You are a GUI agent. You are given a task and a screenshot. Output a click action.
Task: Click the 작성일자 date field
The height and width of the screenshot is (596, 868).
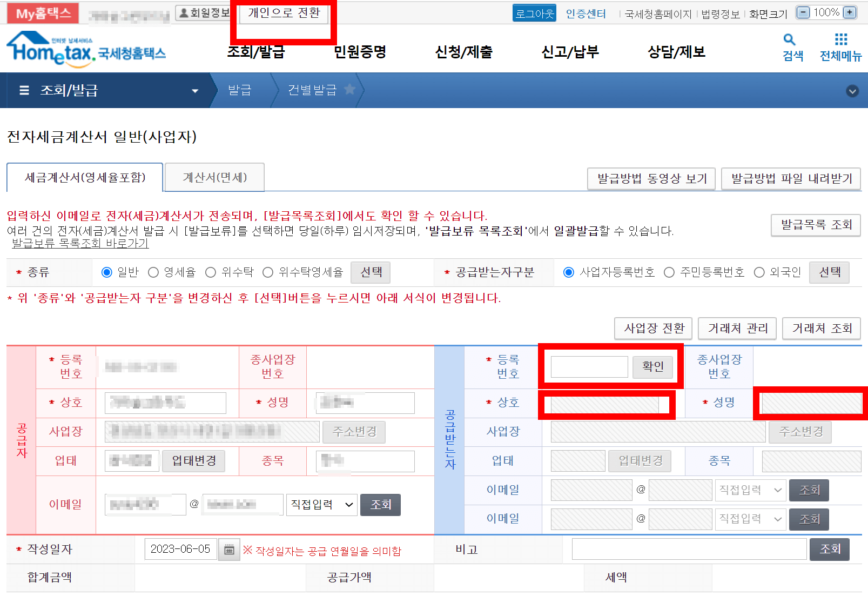point(181,549)
